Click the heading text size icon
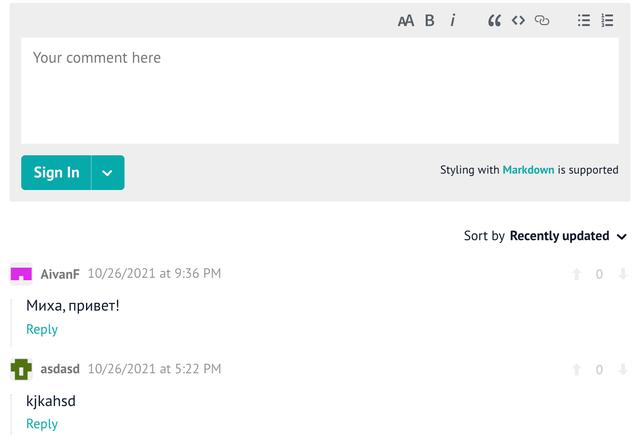The image size is (640, 435). 405,20
